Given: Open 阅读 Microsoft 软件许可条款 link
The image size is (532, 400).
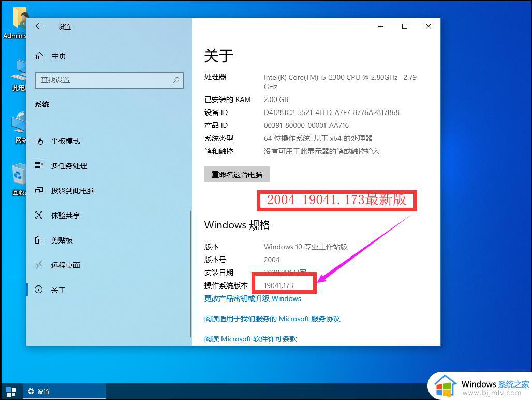Looking at the screenshot, I should tap(250, 338).
